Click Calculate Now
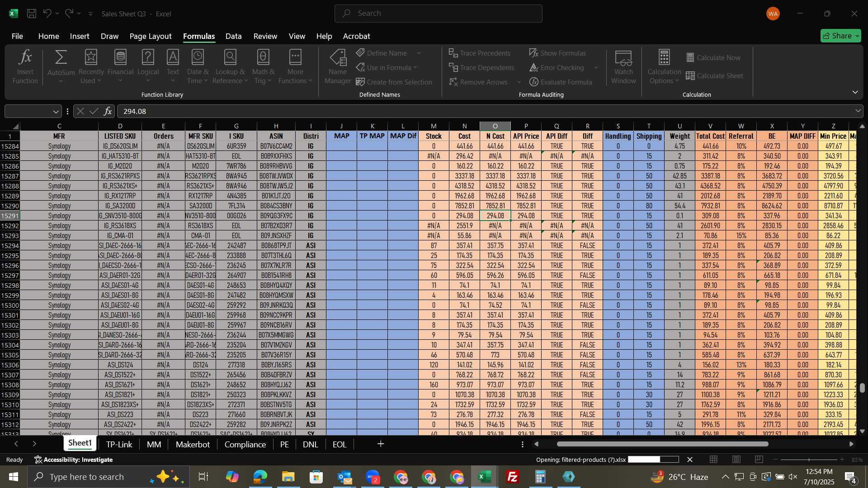The image size is (868, 488). click(713, 58)
